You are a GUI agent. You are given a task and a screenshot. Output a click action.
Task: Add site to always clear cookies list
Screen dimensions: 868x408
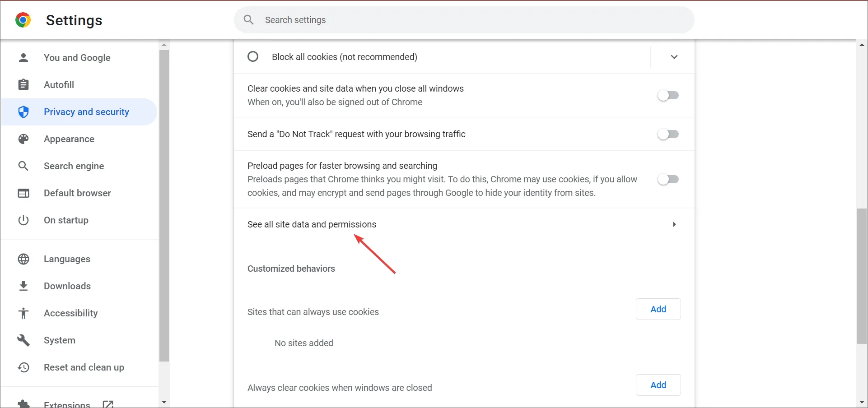point(658,385)
